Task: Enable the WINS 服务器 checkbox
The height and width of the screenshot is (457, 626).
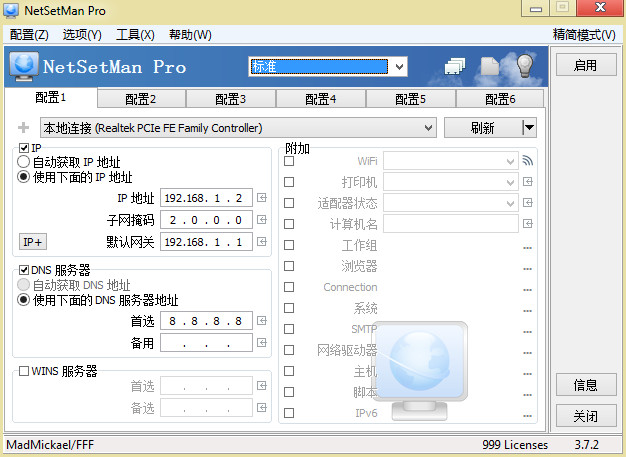Action: [24, 371]
